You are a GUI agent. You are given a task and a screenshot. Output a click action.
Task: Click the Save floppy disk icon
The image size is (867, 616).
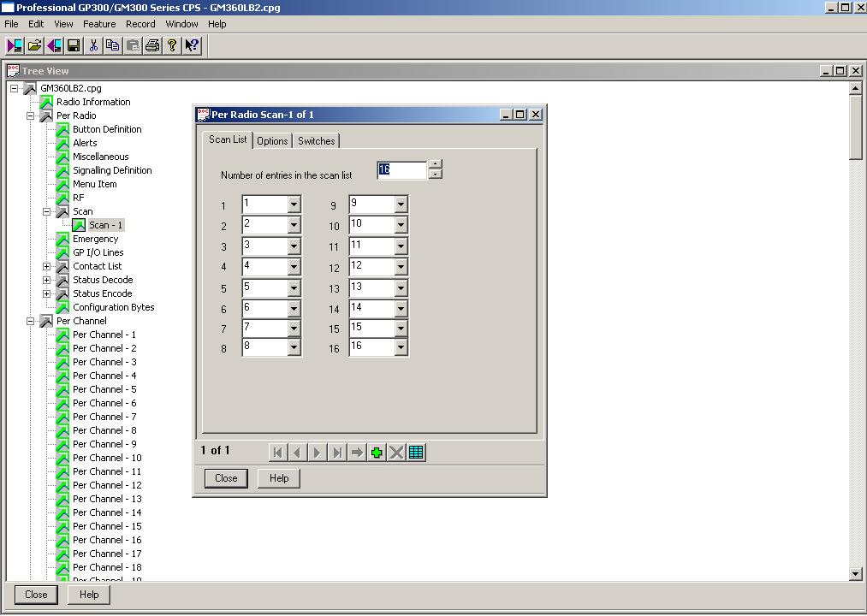74,45
